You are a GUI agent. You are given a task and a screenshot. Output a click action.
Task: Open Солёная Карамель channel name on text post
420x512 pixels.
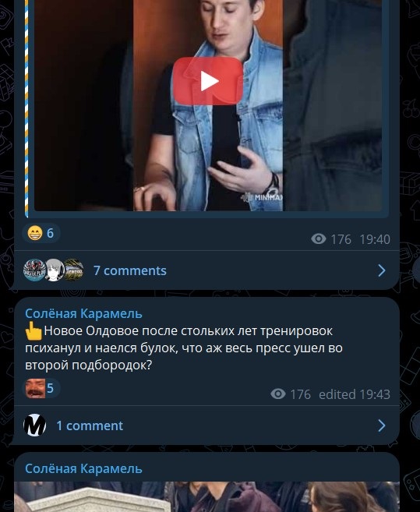83,314
